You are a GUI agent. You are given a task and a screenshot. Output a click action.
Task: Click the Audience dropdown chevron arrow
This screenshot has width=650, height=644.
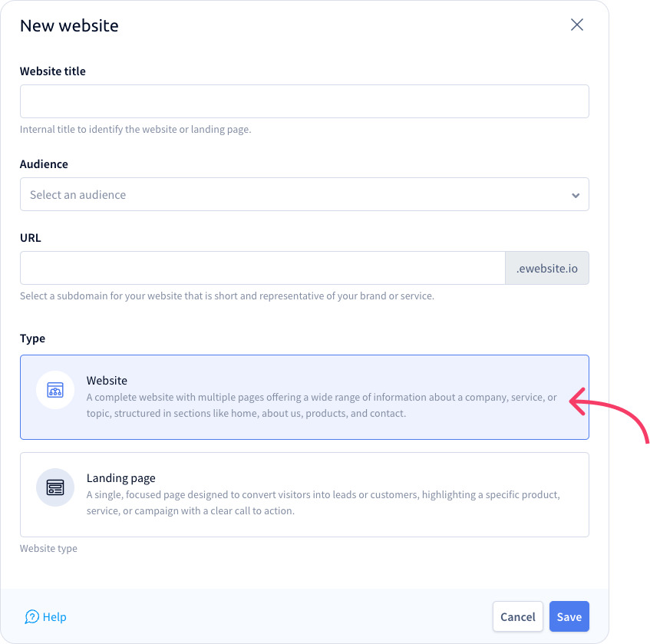pos(576,195)
